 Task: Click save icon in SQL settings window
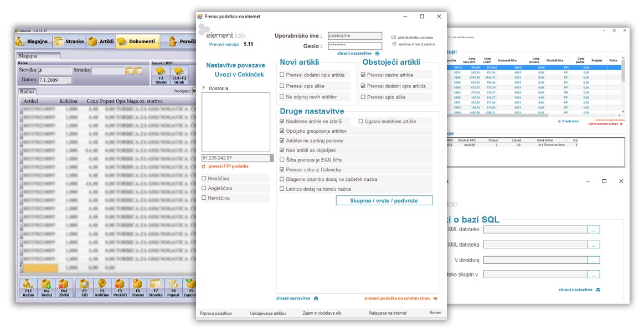coord(599,290)
